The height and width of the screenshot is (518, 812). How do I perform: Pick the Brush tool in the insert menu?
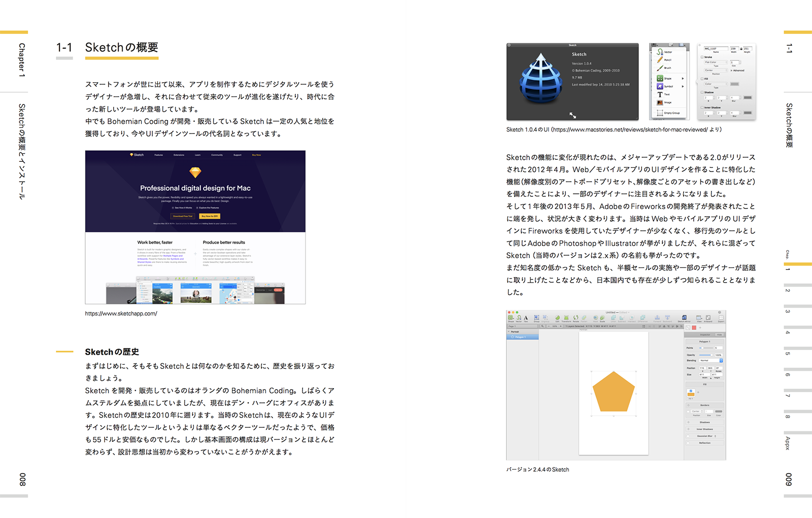tap(668, 67)
